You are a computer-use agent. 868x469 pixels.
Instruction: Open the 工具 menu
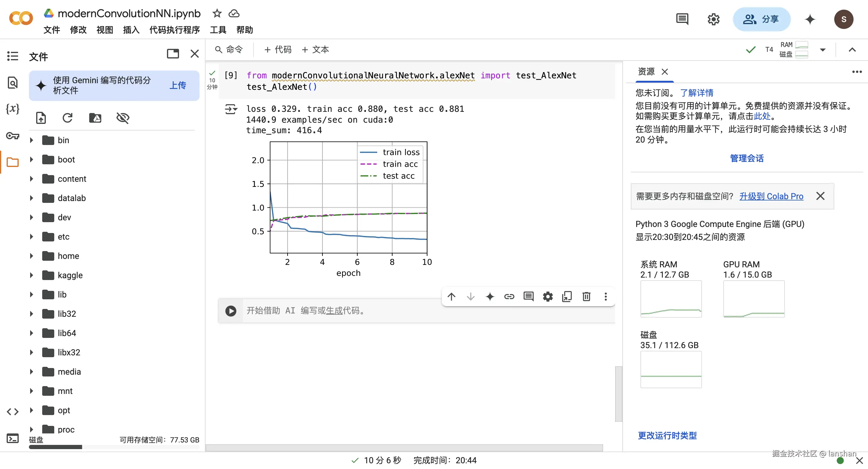pyautogui.click(x=218, y=30)
